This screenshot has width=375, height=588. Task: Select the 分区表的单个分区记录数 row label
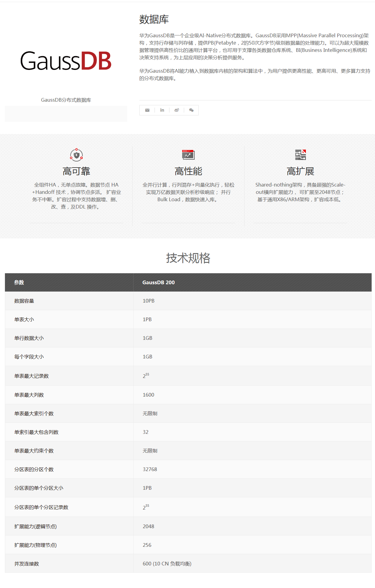click(41, 507)
